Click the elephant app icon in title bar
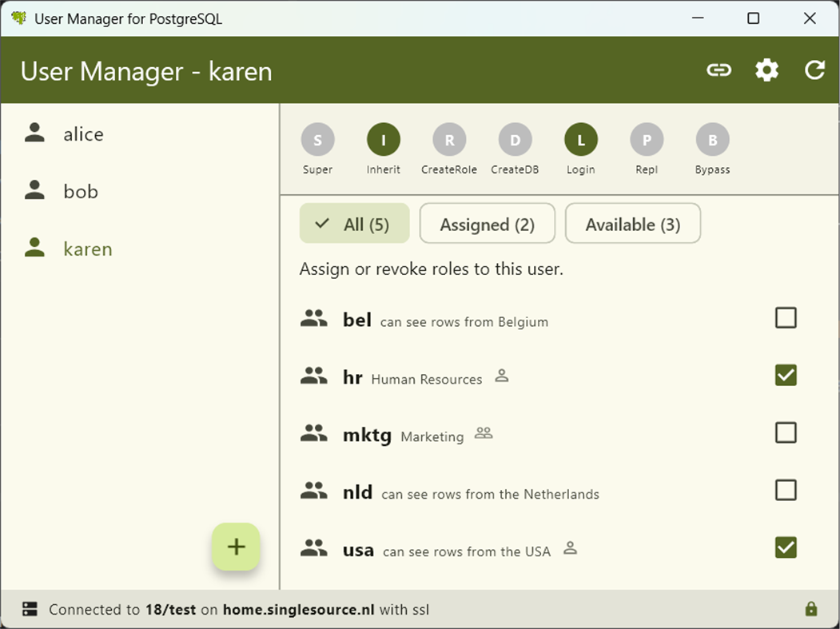The height and width of the screenshot is (629, 840). (x=19, y=18)
